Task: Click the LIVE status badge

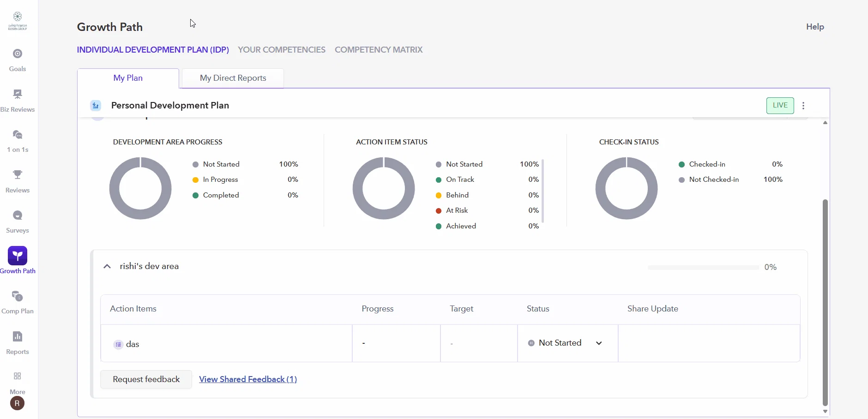Action: coord(780,105)
